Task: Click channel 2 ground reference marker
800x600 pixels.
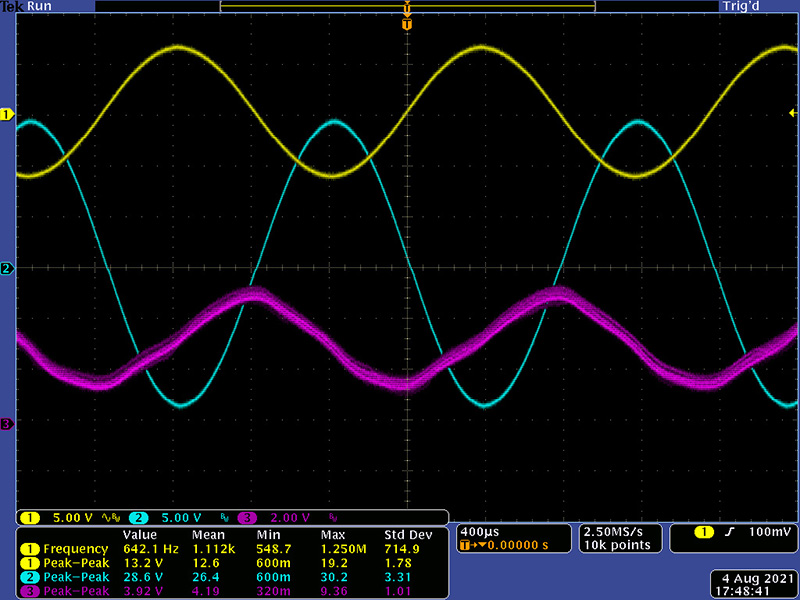Action: (x=6, y=269)
